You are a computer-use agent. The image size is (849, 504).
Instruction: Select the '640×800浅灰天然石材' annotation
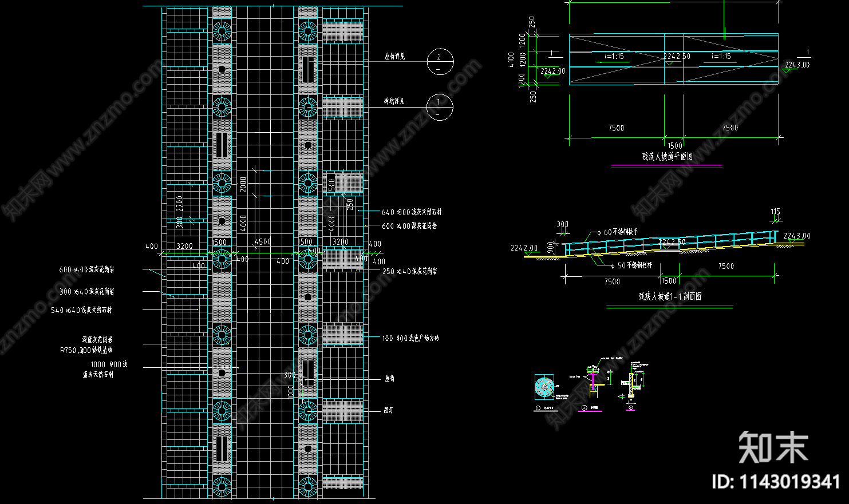412,212
